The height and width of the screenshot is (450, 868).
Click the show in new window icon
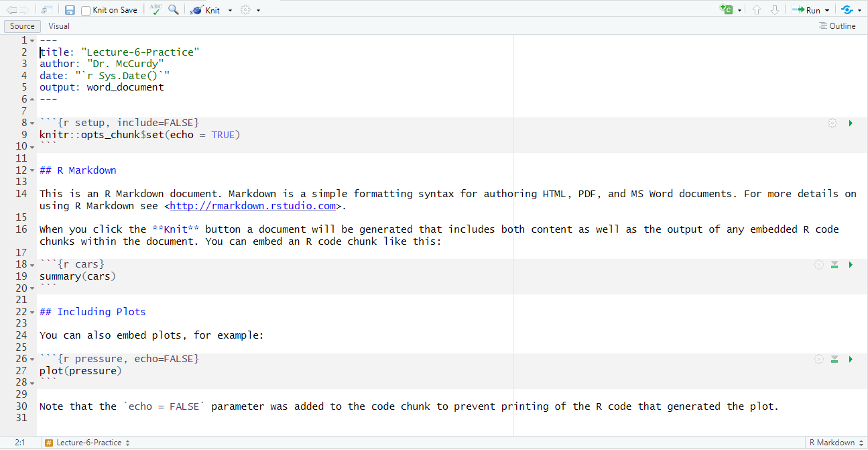(46, 10)
